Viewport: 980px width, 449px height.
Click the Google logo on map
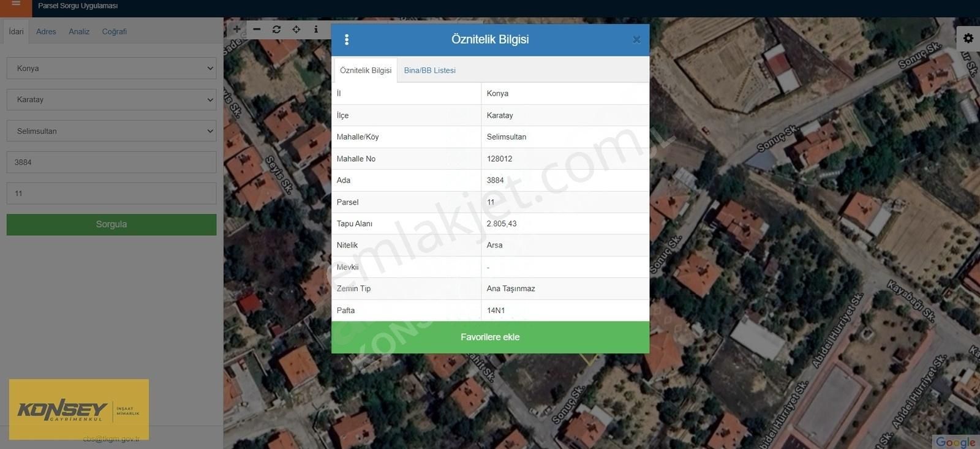point(956,442)
